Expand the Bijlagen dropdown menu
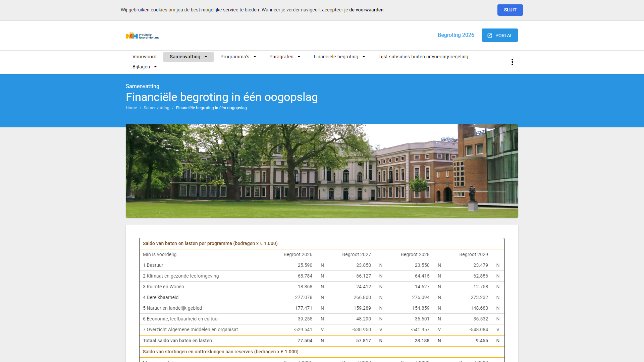Image resolution: width=644 pixels, height=362 pixels. 145,67
